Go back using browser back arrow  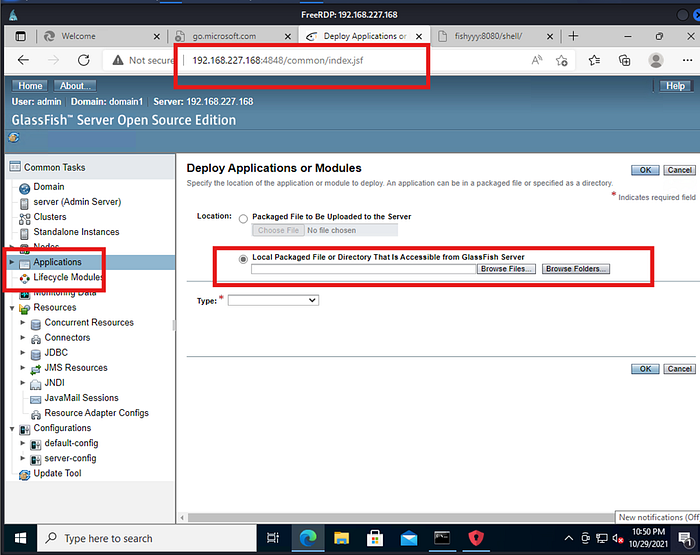click(23, 60)
